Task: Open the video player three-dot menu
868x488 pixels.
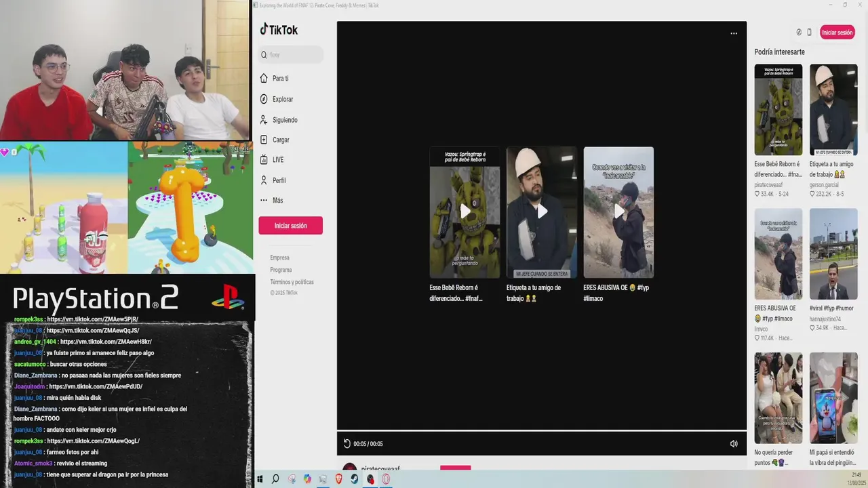Action: click(x=734, y=33)
